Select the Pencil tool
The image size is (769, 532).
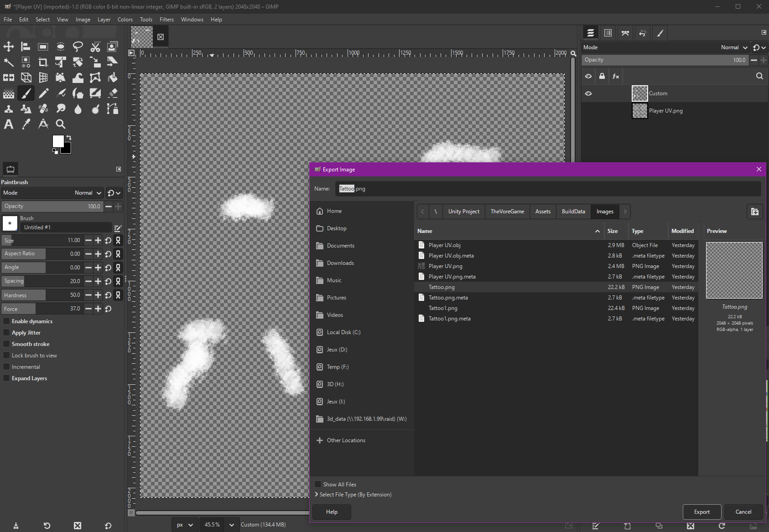point(43,93)
